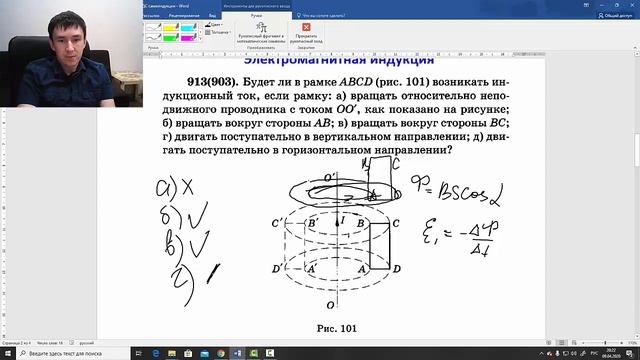The width and height of the screenshot is (640, 360).
Task: Open the action center notifications icon
Action: (630, 353)
